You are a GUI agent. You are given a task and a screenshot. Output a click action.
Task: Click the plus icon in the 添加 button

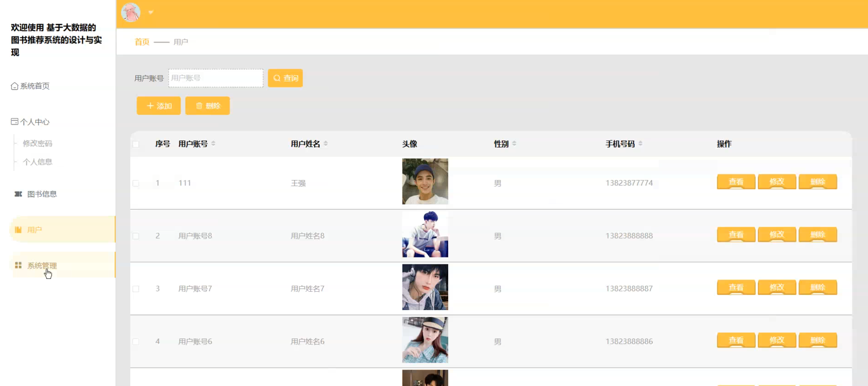[x=150, y=106]
